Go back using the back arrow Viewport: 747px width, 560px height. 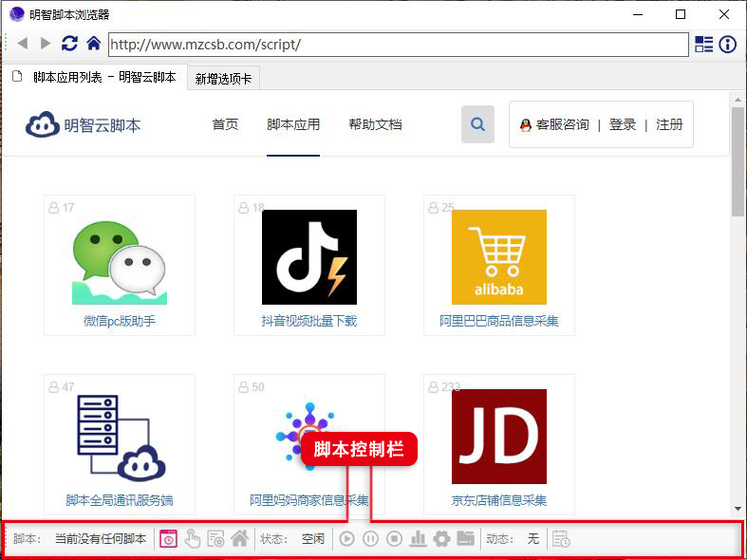[x=22, y=44]
